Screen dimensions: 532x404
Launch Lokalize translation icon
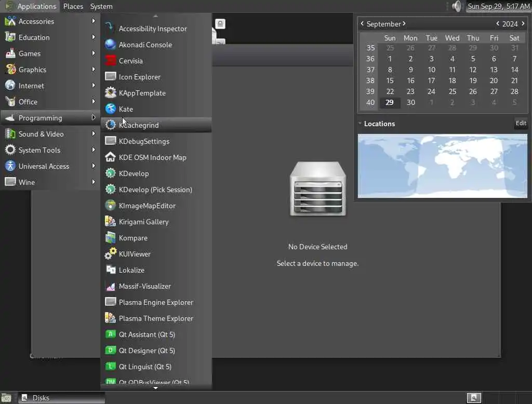coord(110,270)
